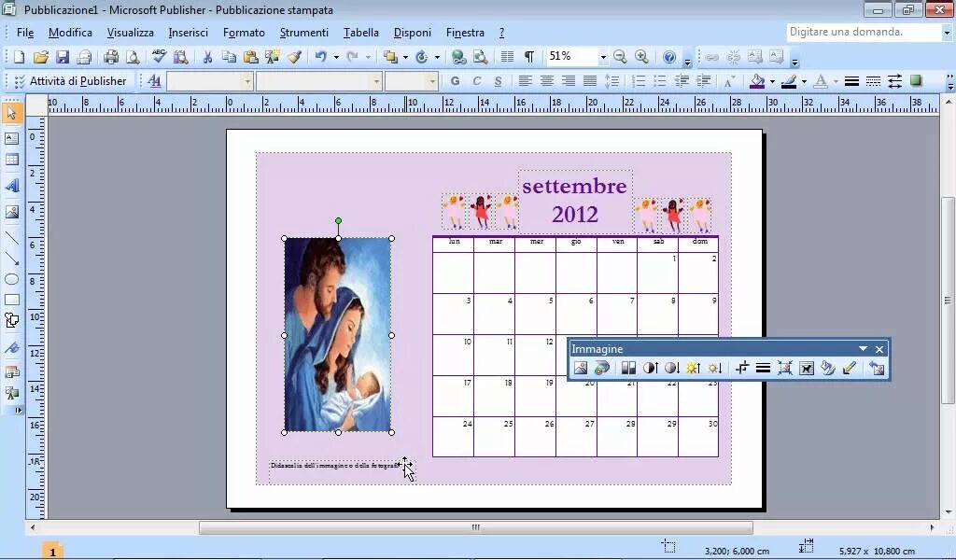Toggle center text alignment

[x=546, y=81]
